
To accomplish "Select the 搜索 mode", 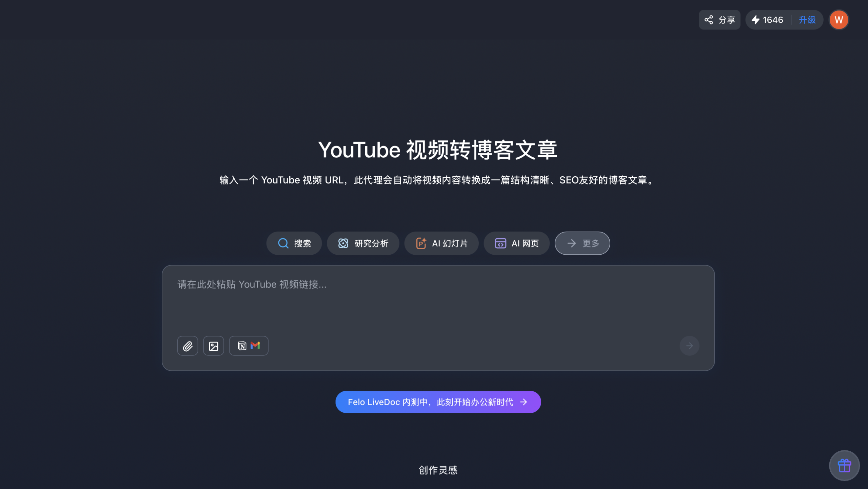I will pos(294,243).
